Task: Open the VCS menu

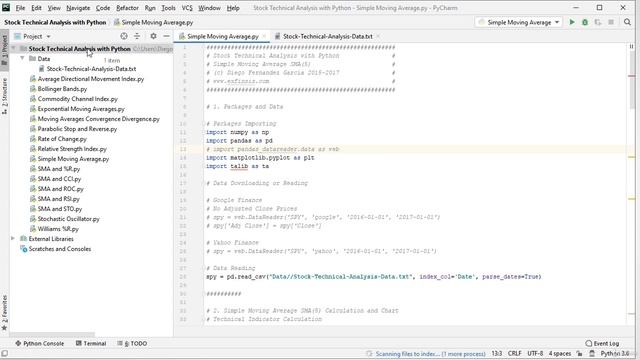Action: point(187,8)
